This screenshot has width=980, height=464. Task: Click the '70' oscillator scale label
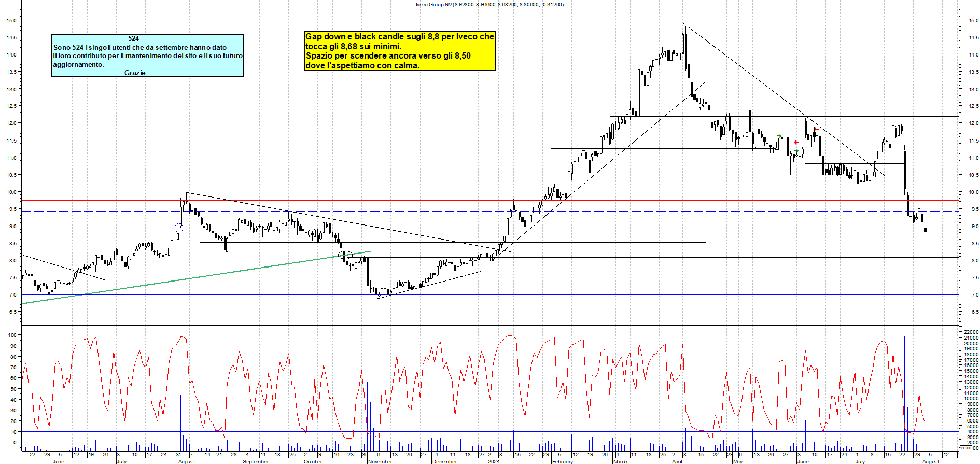coord(13,367)
